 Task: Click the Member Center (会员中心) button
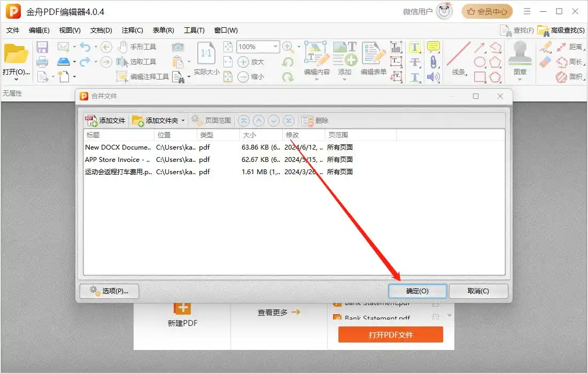click(x=487, y=12)
